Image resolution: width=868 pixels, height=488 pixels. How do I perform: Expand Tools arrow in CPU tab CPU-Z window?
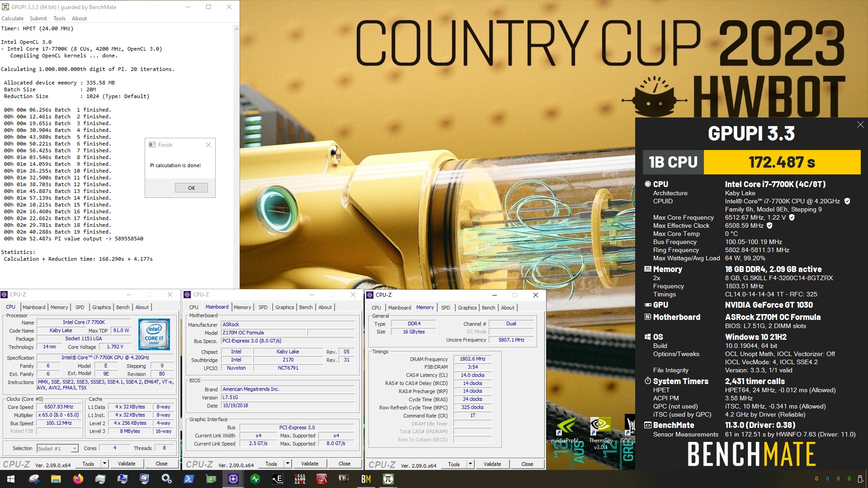[x=104, y=464]
